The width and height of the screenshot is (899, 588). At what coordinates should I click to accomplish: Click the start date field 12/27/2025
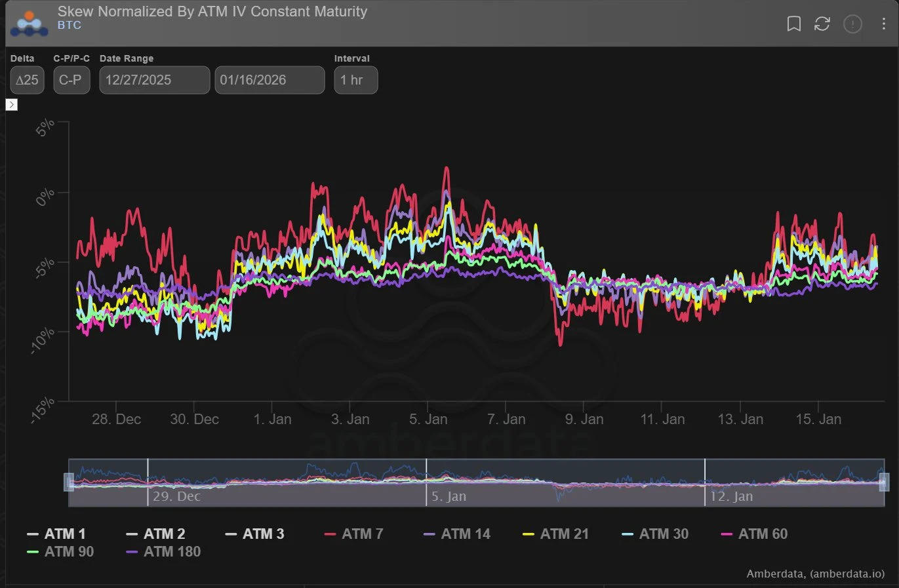155,80
